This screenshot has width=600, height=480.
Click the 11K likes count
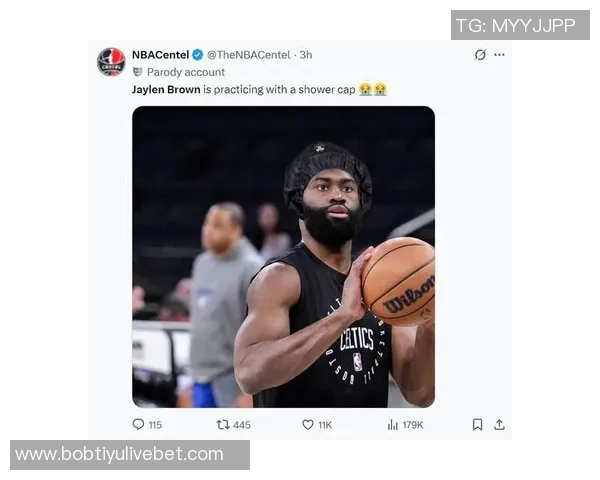(325, 425)
